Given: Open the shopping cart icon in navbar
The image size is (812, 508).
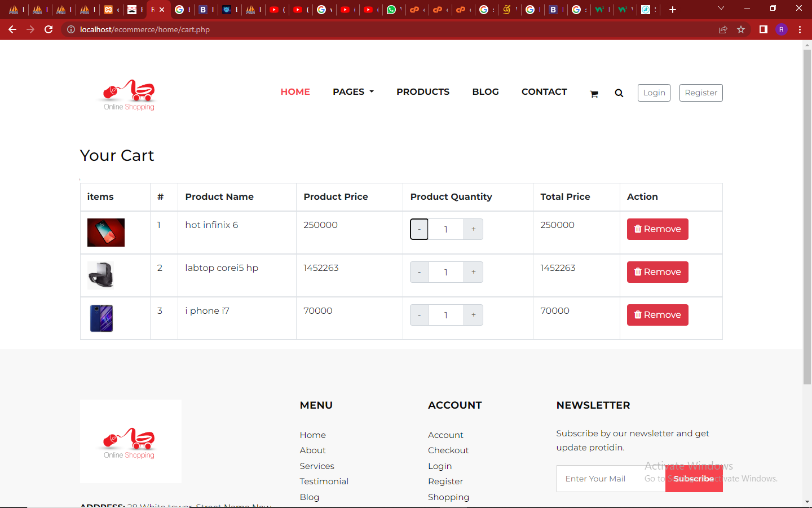Looking at the screenshot, I should 594,94.
